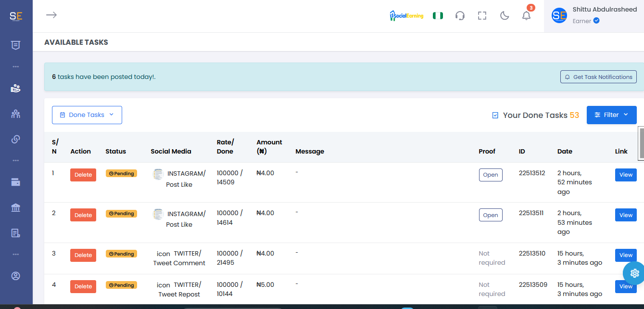
Task: Click the headset support icon
Action: [460, 16]
